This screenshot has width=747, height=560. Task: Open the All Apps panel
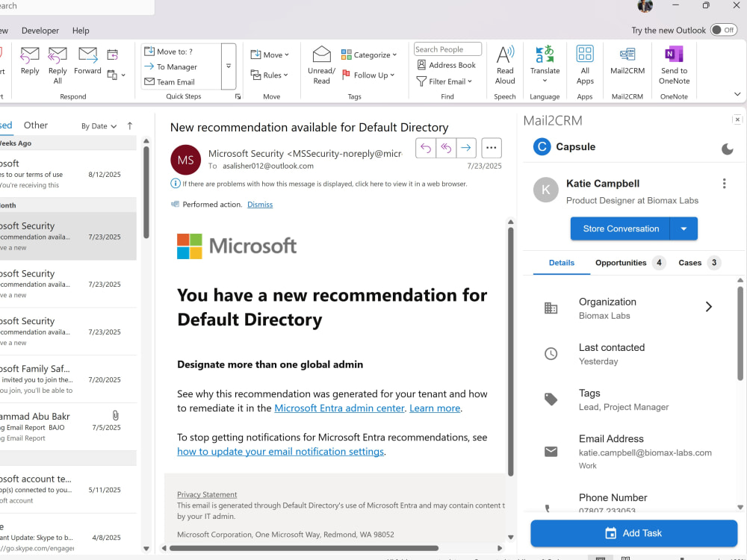(585, 65)
